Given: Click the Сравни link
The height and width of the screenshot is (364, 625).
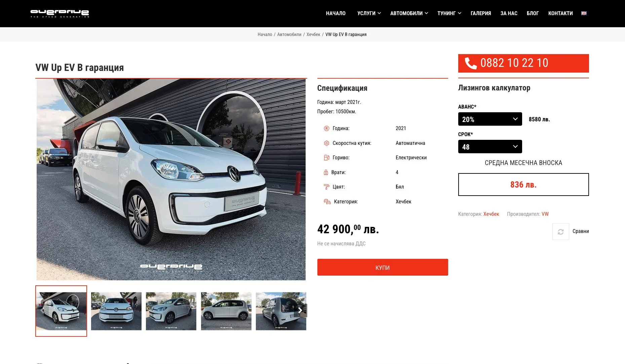Looking at the screenshot, I should [x=581, y=231].
